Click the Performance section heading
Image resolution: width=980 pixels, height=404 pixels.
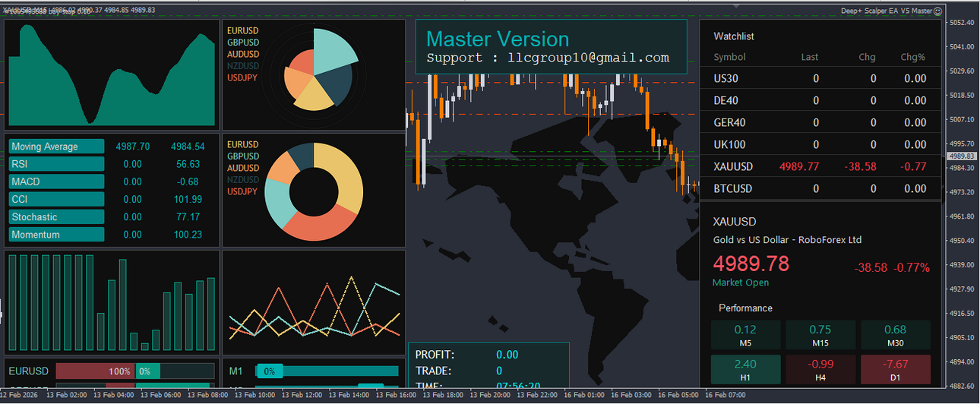pos(745,308)
